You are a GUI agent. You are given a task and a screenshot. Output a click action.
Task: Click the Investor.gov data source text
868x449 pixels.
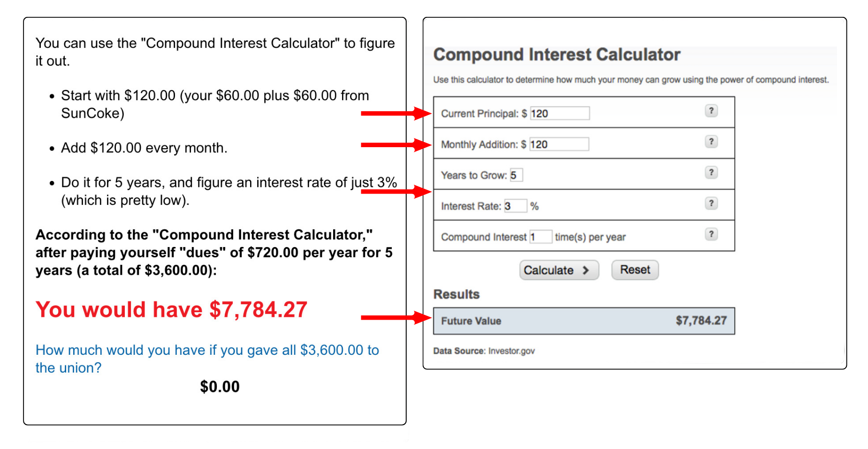[x=511, y=351]
